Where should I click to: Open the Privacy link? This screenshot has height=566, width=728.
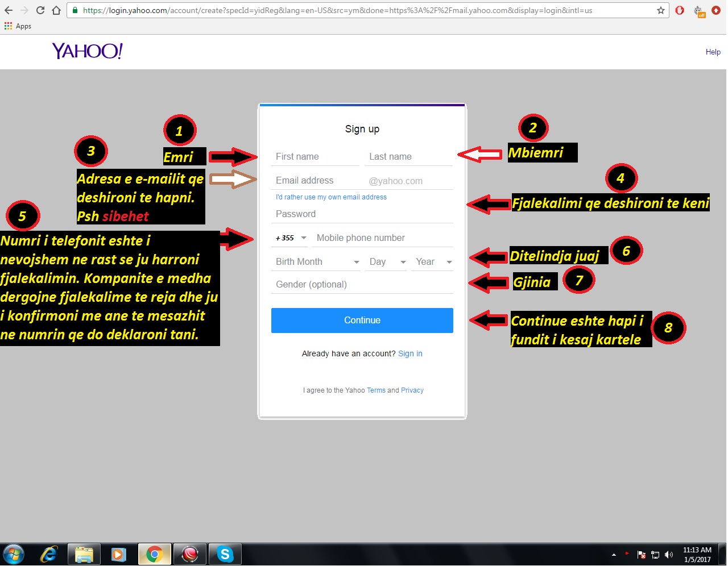412,390
